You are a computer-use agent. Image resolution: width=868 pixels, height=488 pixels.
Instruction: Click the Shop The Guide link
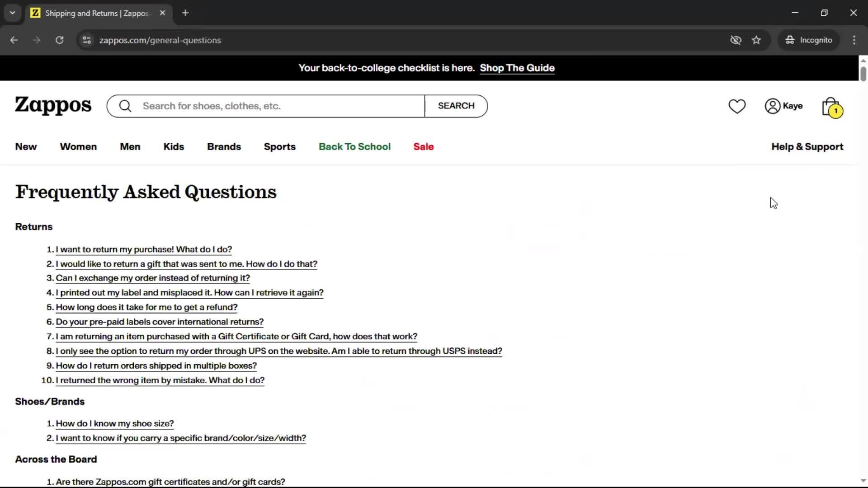[517, 68]
